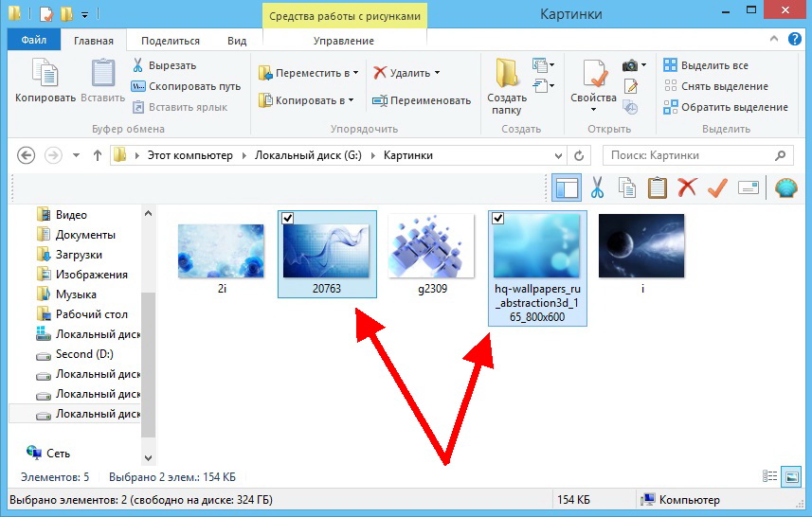Screen dimensions: 812x517
Task: Click Выделить все in ribbon
Action: (706, 65)
